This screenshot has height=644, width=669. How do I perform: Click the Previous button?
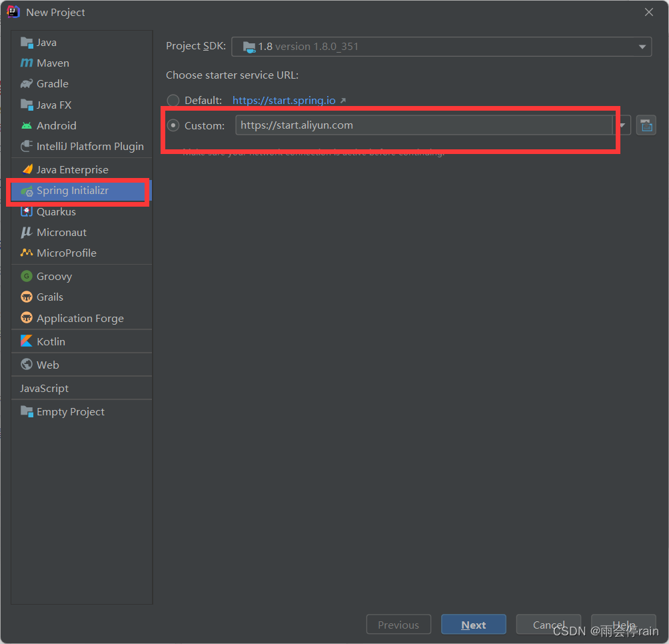click(x=398, y=625)
